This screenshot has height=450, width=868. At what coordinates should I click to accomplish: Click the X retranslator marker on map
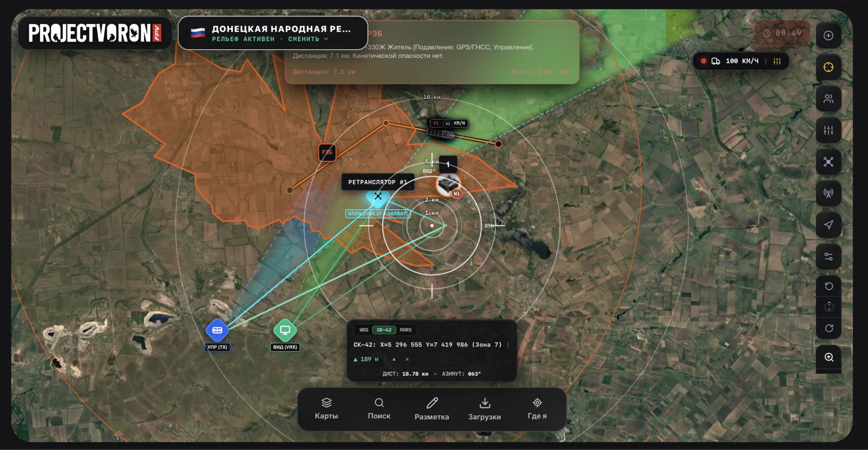377,196
